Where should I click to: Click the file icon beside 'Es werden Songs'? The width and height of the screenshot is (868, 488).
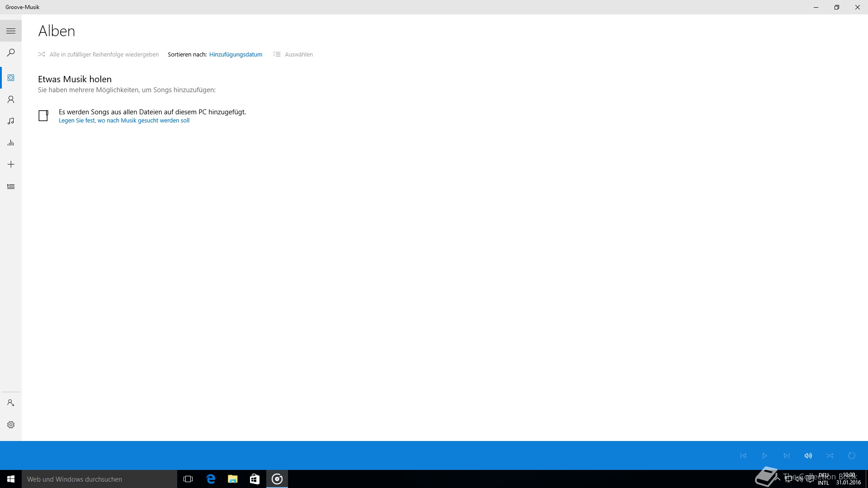[43, 116]
